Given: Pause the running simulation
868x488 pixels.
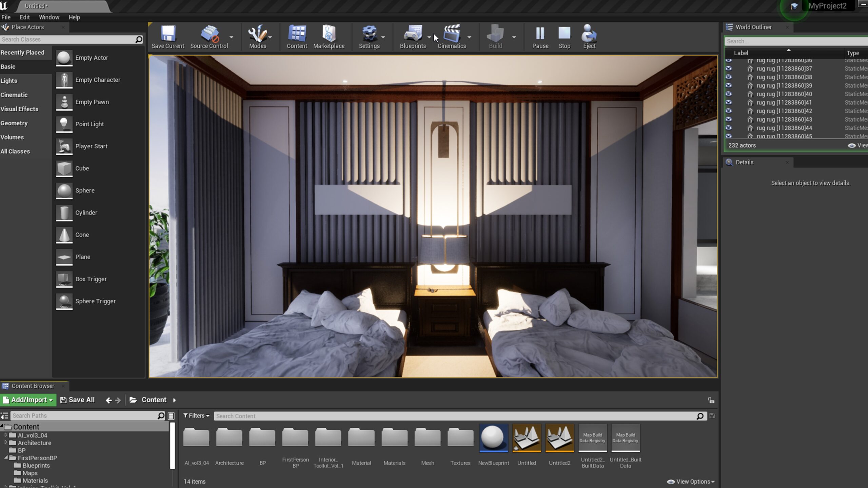Looking at the screenshot, I should tap(540, 34).
